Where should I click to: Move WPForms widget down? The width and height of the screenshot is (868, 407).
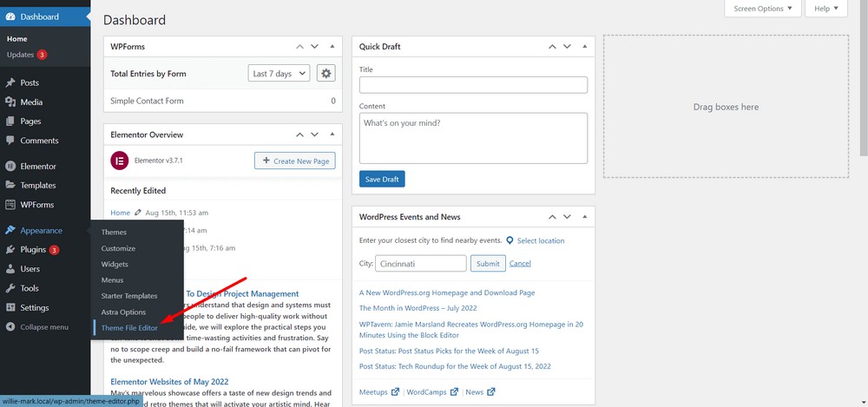coord(314,47)
